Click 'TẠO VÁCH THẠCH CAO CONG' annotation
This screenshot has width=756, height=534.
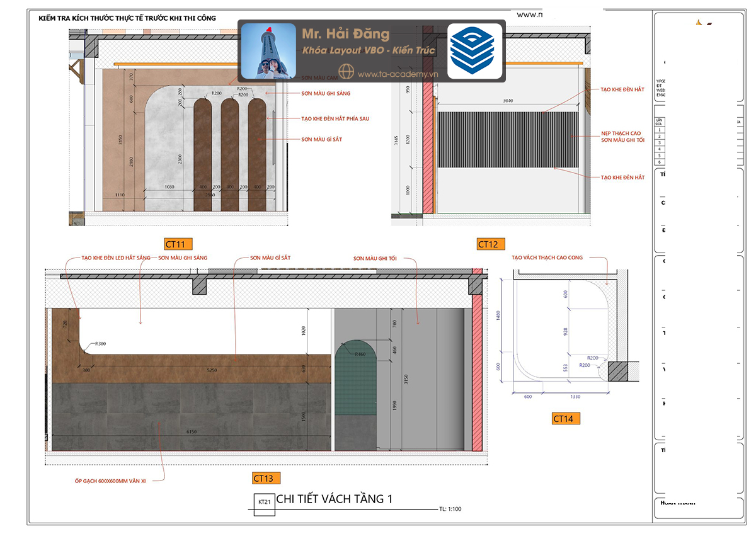point(547,258)
